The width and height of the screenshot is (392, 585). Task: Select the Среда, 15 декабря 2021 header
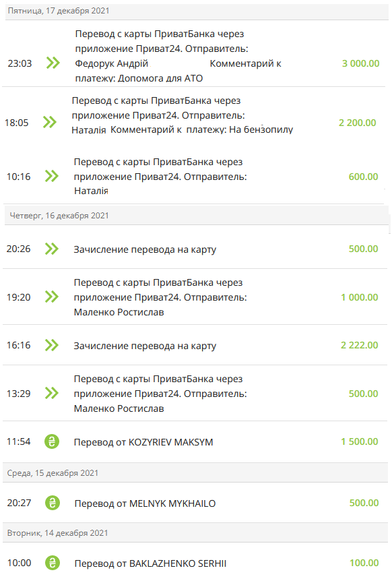tap(195, 472)
